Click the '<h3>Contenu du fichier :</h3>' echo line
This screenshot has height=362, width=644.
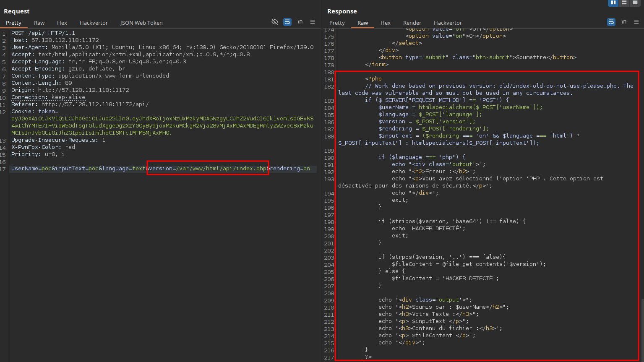[441, 328]
